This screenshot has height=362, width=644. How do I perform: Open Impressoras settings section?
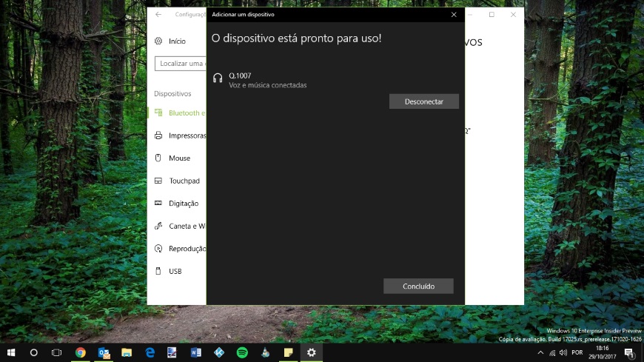(186, 135)
